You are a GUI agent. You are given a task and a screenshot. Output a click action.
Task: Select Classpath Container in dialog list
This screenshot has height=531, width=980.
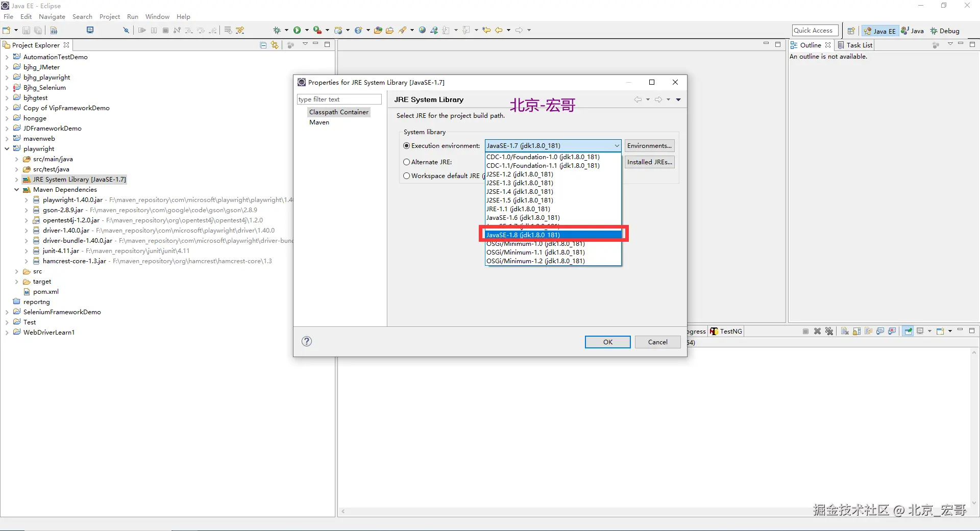pyautogui.click(x=338, y=112)
